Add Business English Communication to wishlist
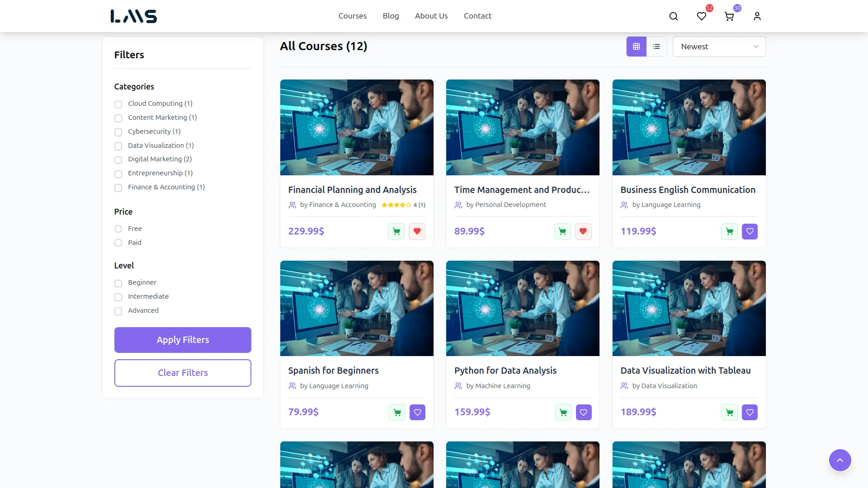Screen dimensions: 868x488 750,231
